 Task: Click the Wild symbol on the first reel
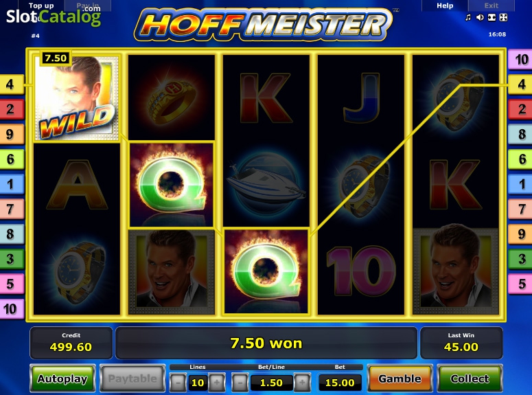pos(77,98)
